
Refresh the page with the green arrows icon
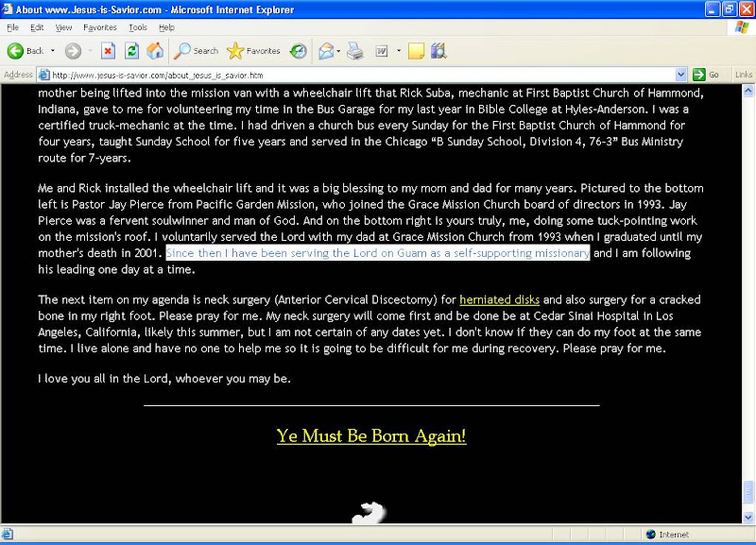tap(131, 51)
